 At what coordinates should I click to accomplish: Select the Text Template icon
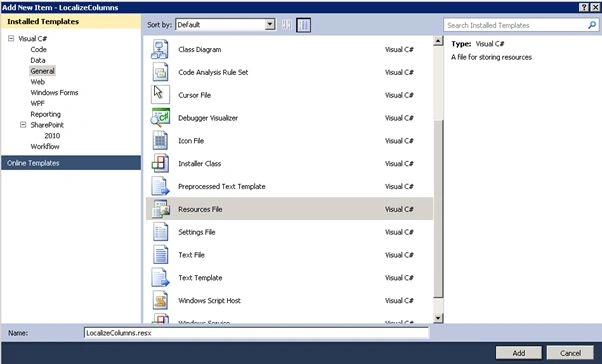pos(160,277)
